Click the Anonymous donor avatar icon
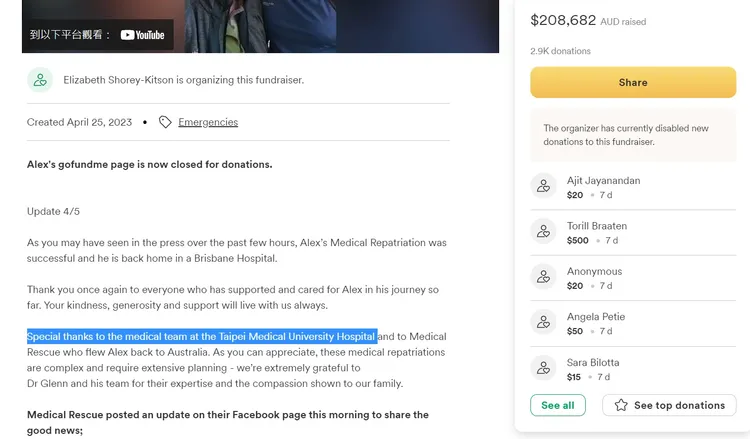750x439 pixels. coord(543,277)
